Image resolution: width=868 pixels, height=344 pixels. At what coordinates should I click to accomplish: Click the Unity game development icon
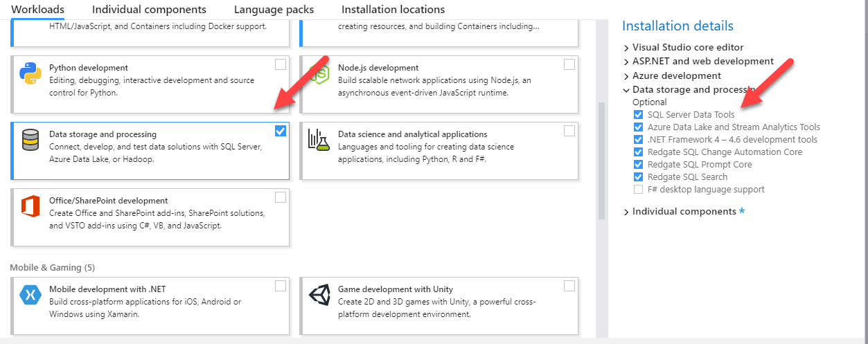coord(319,295)
